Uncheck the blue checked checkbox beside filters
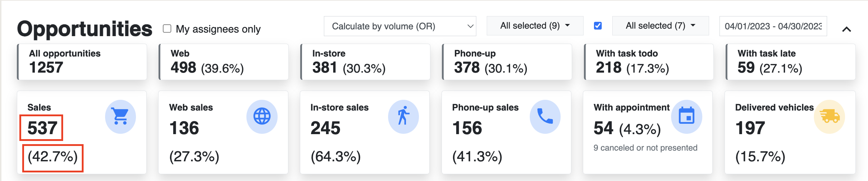 coord(598,26)
